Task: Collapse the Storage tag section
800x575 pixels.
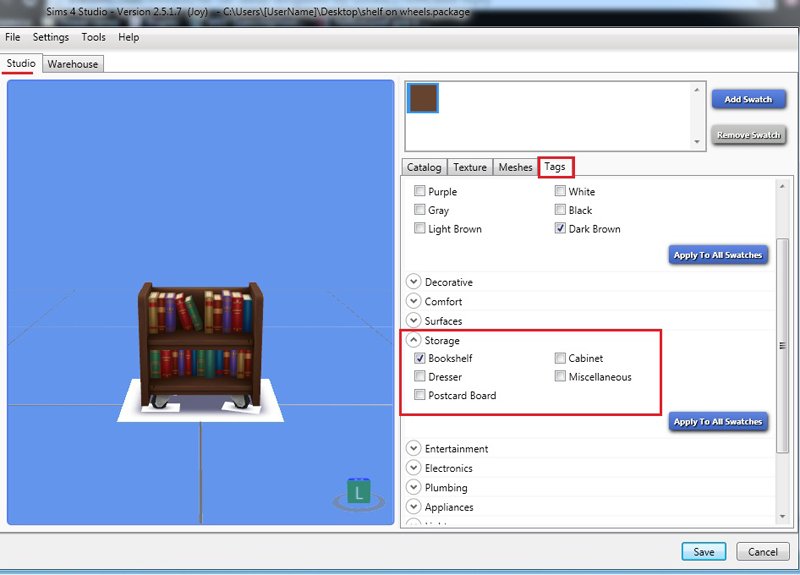Action: [414, 341]
